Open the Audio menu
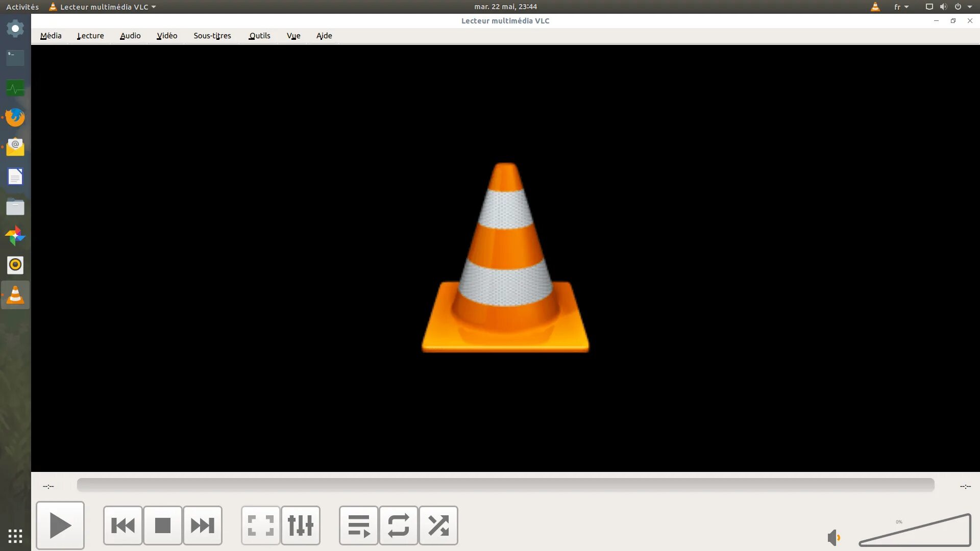 (130, 36)
